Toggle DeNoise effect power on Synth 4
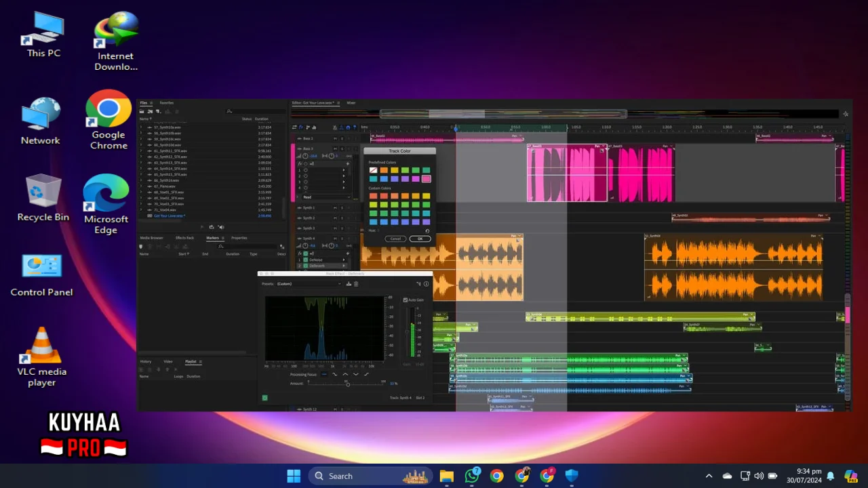 [306, 260]
